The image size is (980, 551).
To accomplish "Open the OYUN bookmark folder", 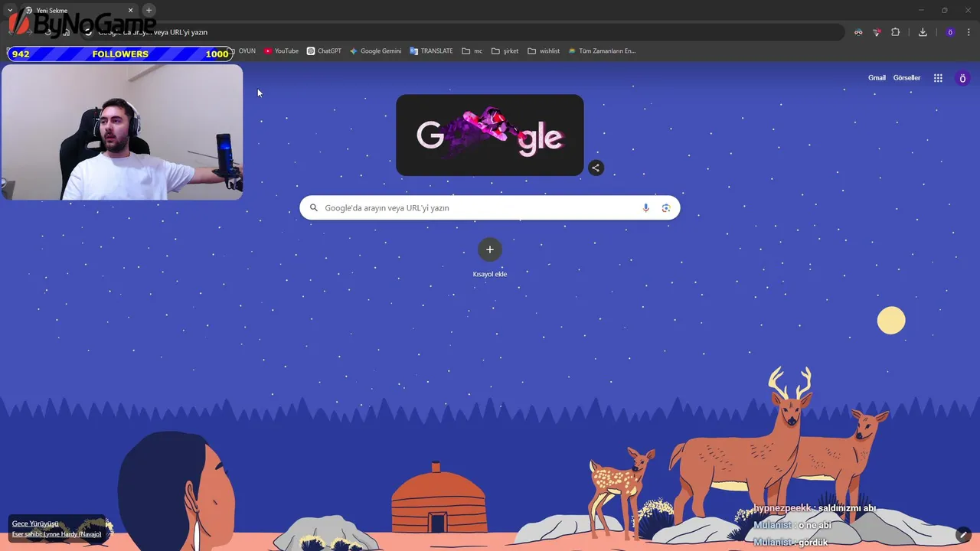I will pyautogui.click(x=243, y=51).
